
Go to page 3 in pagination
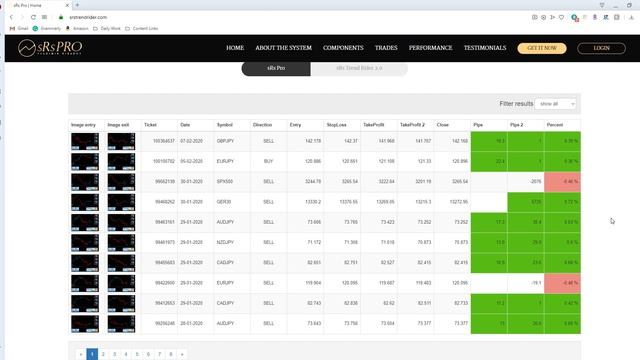[x=115, y=354]
